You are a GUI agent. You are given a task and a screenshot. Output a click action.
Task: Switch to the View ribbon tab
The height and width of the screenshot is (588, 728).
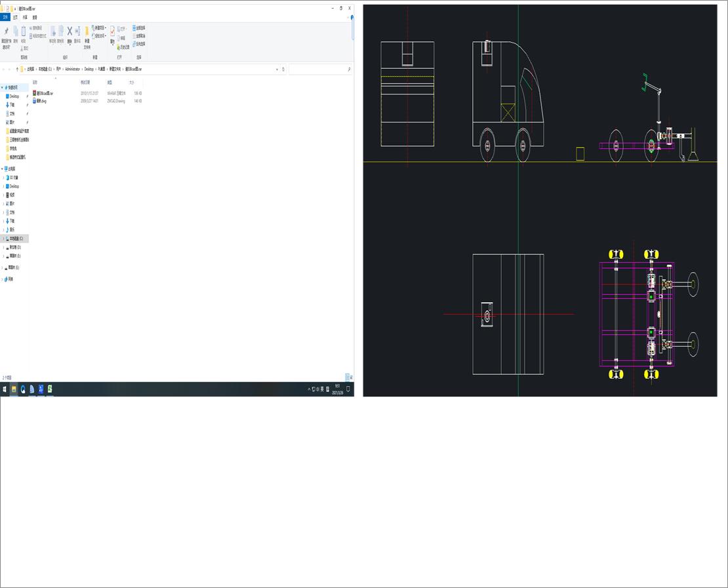(x=34, y=18)
